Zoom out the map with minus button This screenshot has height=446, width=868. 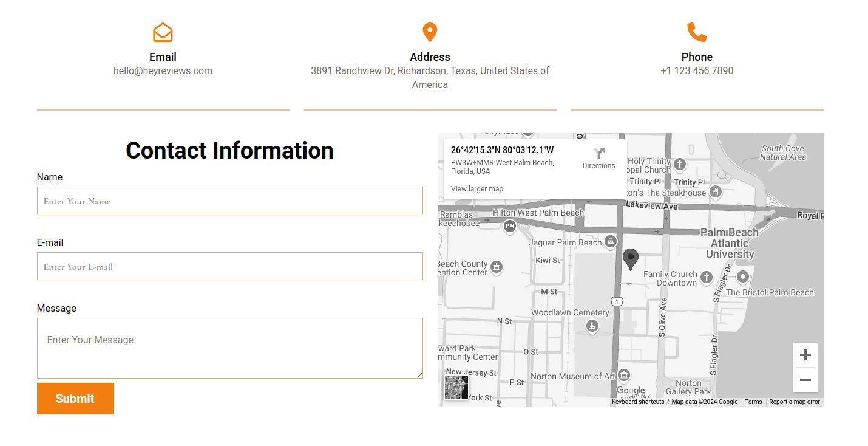tap(805, 380)
